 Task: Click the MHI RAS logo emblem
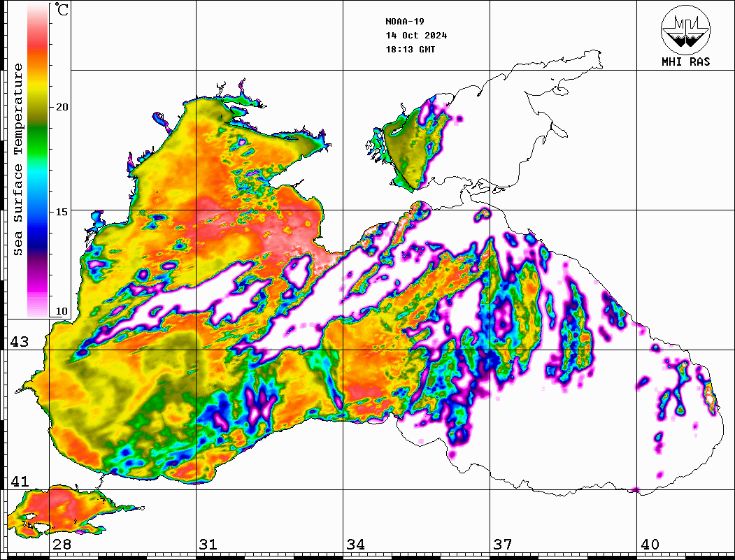point(685,29)
